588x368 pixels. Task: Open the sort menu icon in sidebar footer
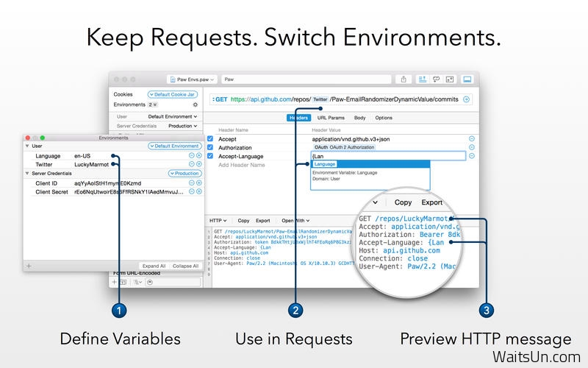click(x=137, y=282)
